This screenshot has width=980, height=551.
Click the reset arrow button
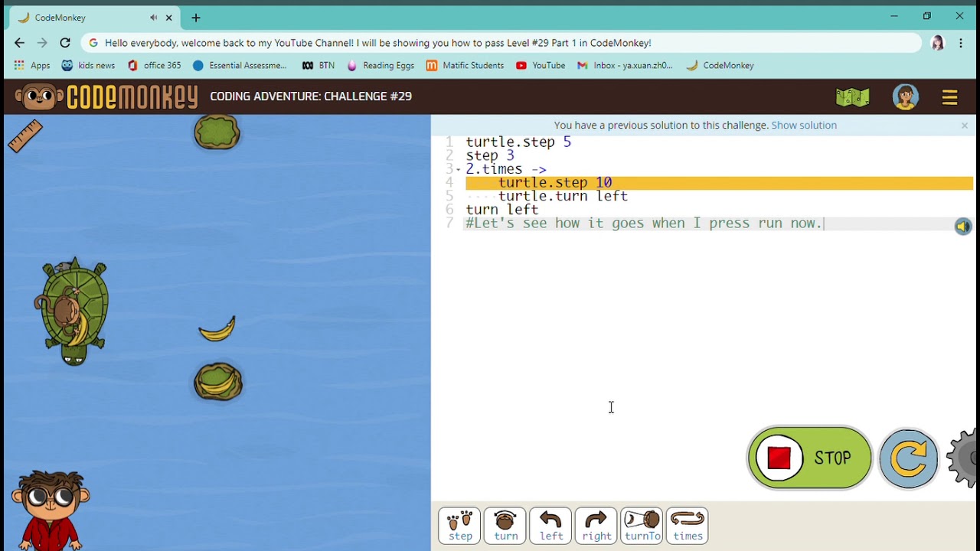pos(909,458)
